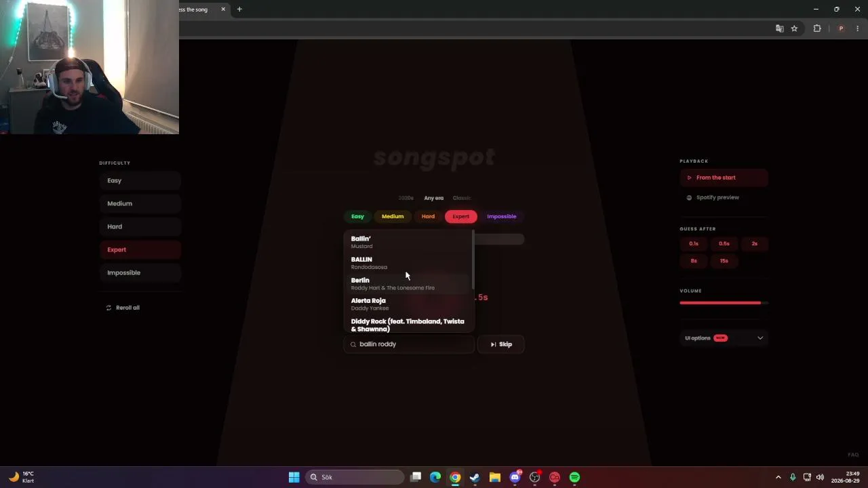
Task: Set guess after to 15s
Action: [724, 261]
